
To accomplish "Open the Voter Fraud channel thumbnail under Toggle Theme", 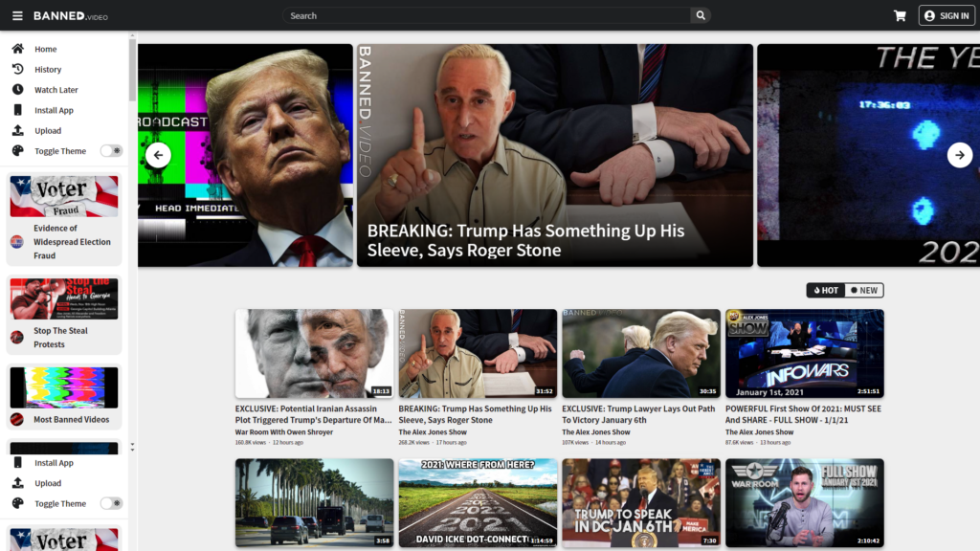I will (x=64, y=196).
